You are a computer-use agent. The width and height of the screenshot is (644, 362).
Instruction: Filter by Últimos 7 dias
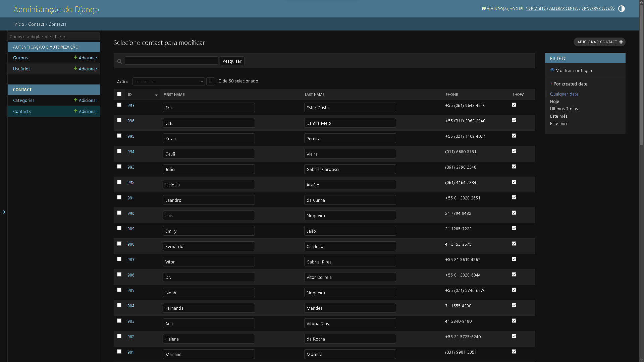(x=563, y=109)
